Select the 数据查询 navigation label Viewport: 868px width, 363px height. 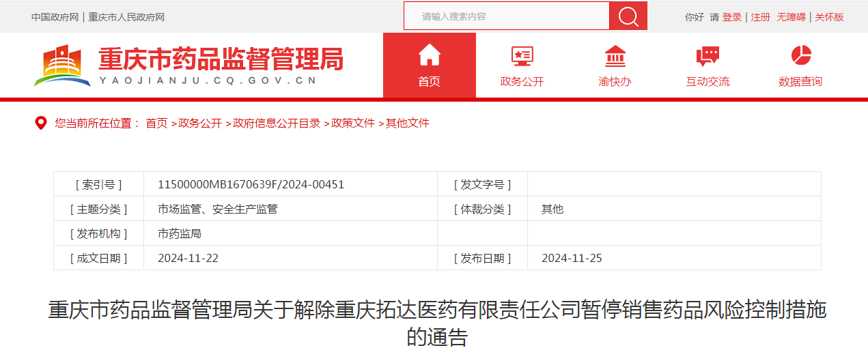coord(800,82)
